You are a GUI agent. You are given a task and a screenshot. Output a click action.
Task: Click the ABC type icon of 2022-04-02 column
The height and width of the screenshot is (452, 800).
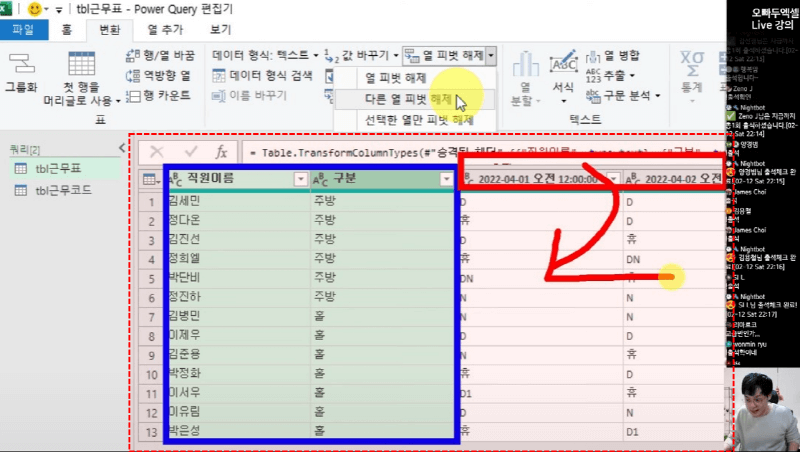point(633,179)
